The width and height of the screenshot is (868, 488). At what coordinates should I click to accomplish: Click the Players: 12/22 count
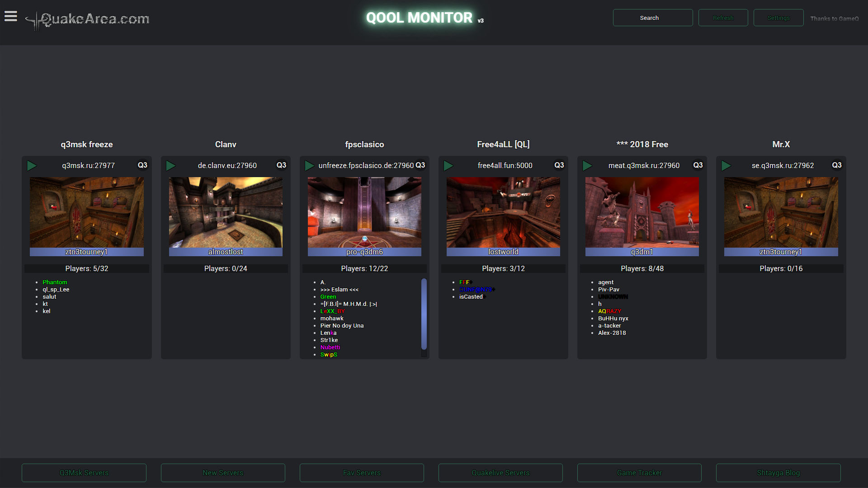[364, 268]
